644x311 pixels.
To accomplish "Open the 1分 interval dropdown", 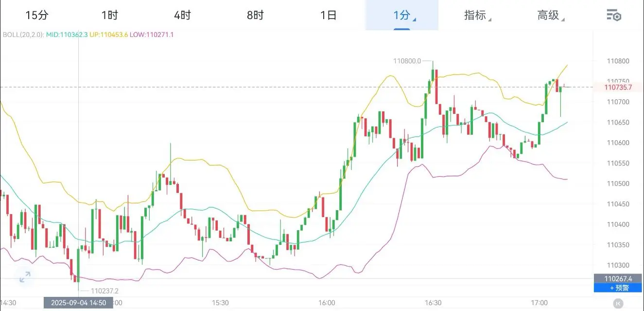I will (402, 15).
